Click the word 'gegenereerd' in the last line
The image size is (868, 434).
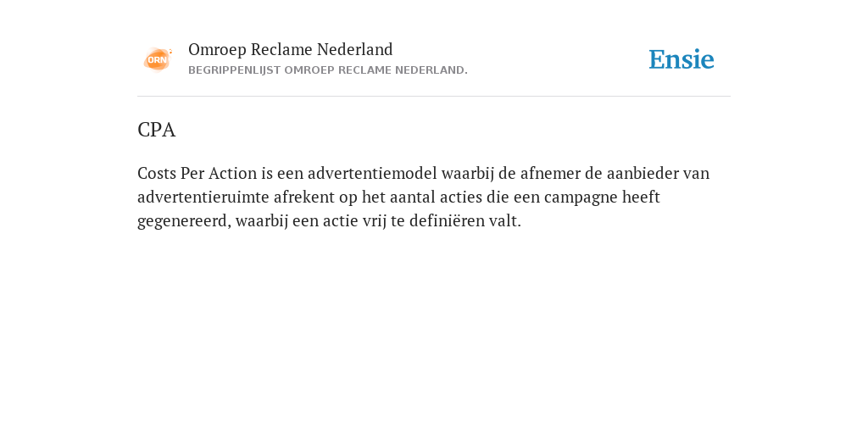point(184,221)
